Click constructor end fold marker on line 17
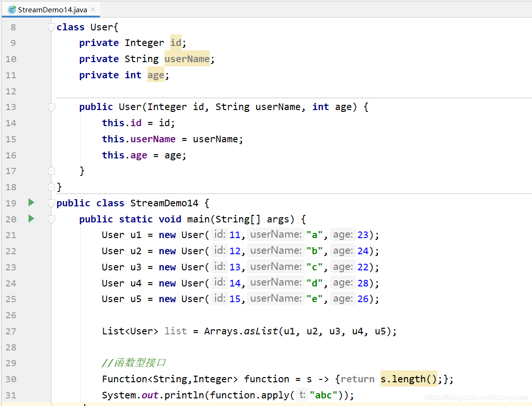 52,171
